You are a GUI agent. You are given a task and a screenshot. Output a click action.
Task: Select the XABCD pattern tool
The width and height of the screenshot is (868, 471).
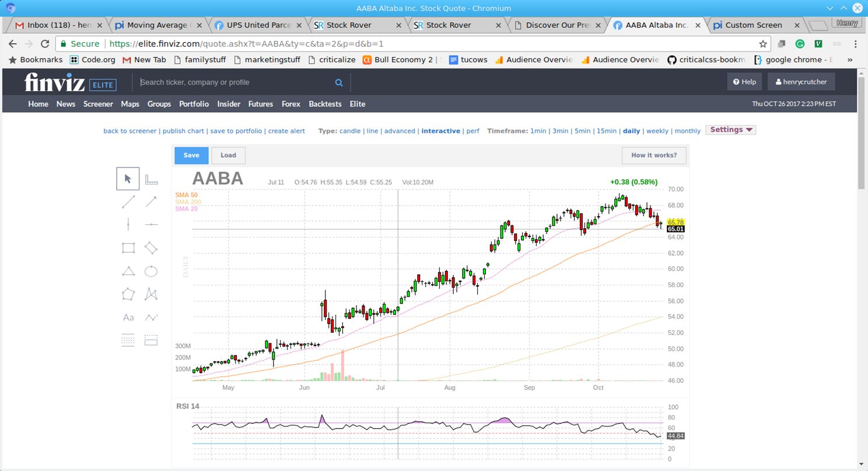pos(151,294)
